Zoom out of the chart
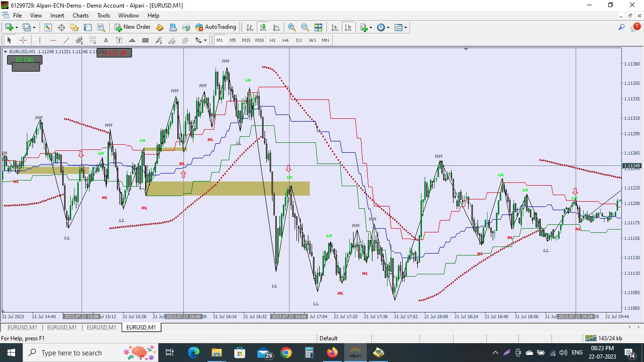644x362 pixels. pyautogui.click(x=305, y=27)
